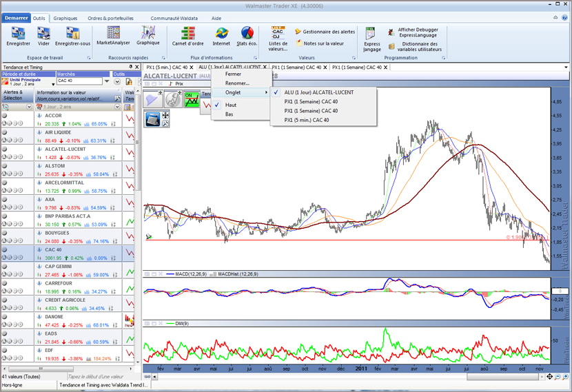
Task: Click Afficher Debugger ExpressLanguage
Action: 413,32
